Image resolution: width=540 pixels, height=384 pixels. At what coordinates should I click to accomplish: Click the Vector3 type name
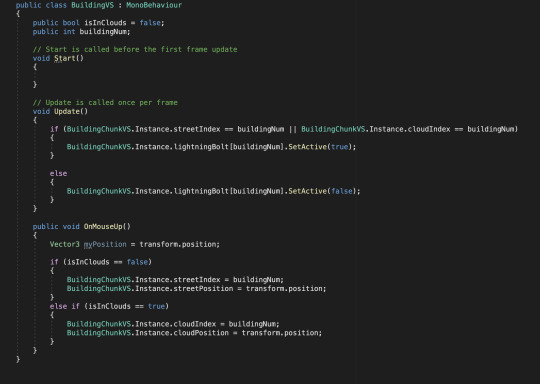click(x=64, y=245)
